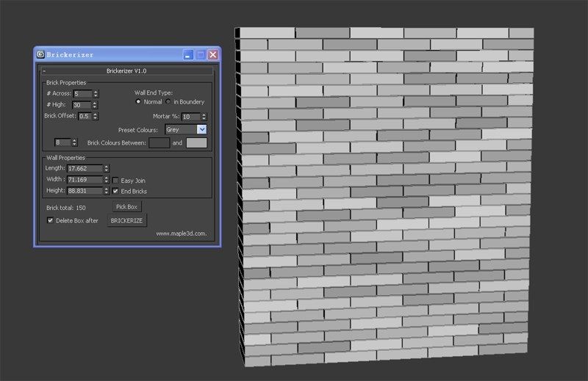The height and width of the screenshot is (381, 588).
Task: Open the dark first brick colour swatch
Action: pyautogui.click(x=159, y=142)
